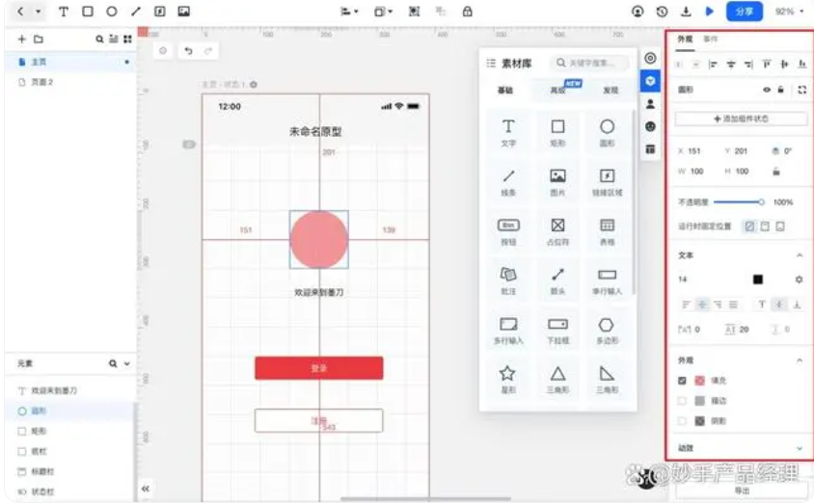
Task: Select the Rectangle tool in top toolbar
Action: click(x=88, y=12)
